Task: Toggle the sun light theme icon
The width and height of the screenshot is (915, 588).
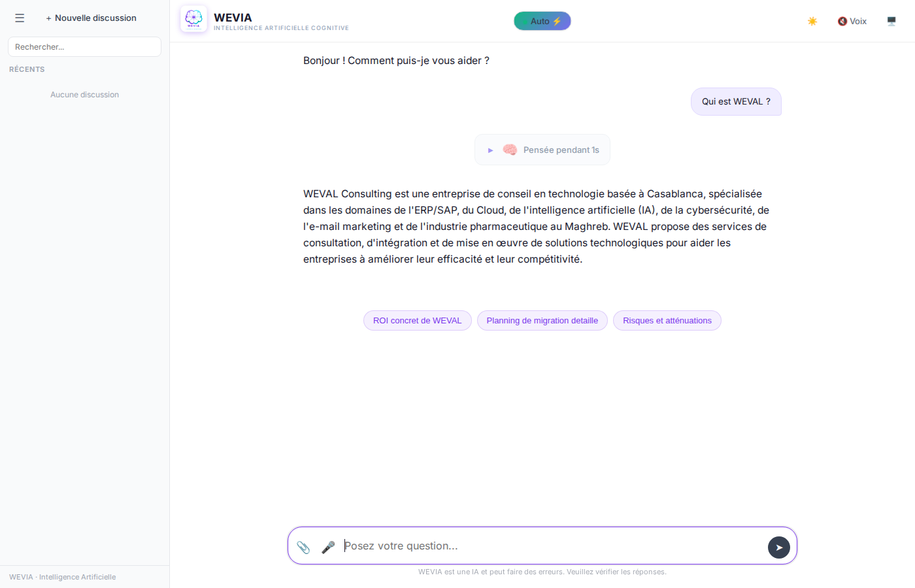Action: [812, 21]
